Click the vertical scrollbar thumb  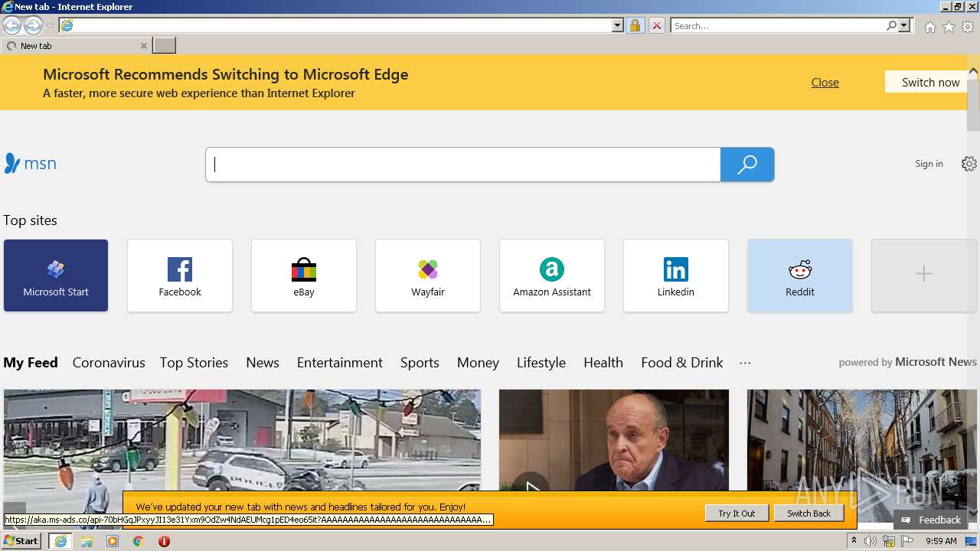[973, 105]
